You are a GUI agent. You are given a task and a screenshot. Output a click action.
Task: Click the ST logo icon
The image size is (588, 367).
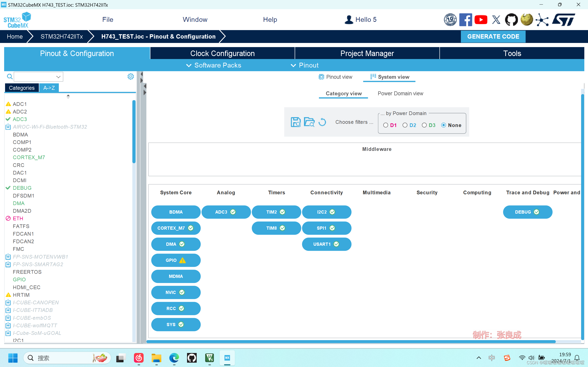click(563, 20)
